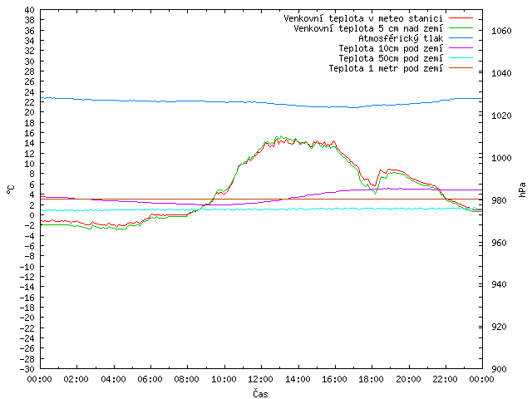
Task: Click the left axis value '40'
Action: pyautogui.click(x=30, y=10)
